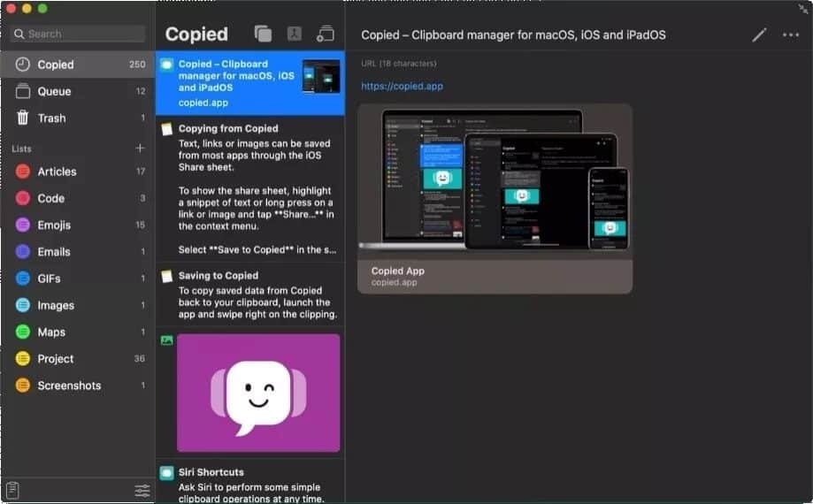Click the note icon beside Saving to Copied
This screenshot has height=504, width=813.
166,276
